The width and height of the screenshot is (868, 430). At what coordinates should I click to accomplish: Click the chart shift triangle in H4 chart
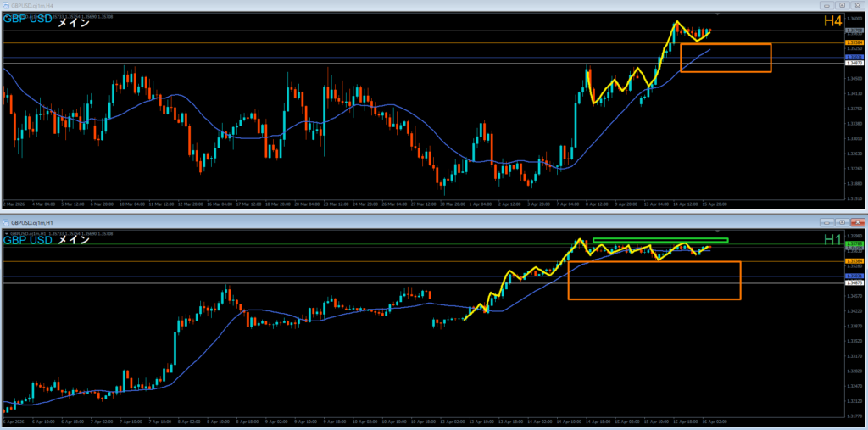(x=717, y=14)
